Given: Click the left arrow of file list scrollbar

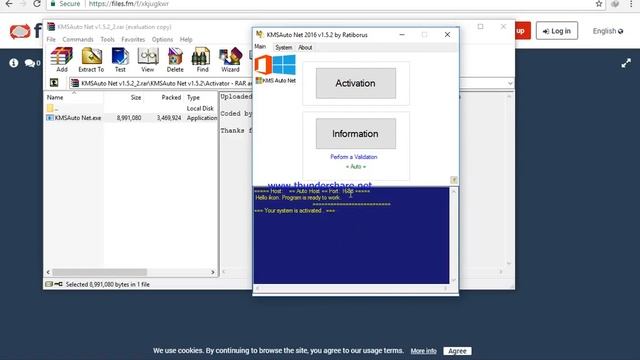Looking at the screenshot, I should tap(48, 272).
